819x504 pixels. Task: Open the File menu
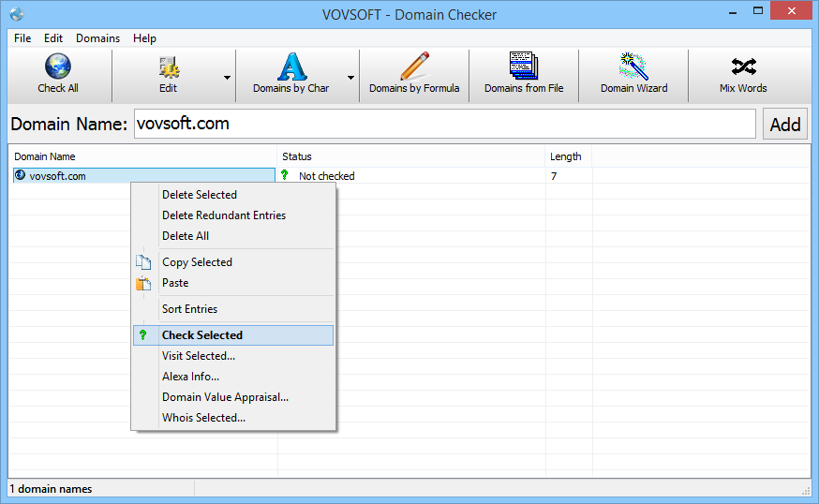[x=22, y=38]
